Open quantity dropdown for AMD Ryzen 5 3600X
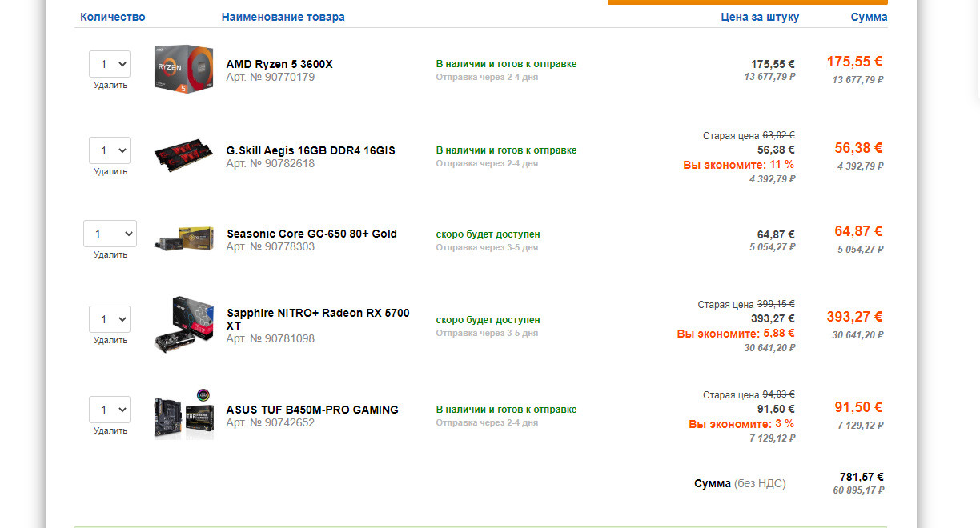Viewport: 980px width, 528px height. tap(110, 63)
